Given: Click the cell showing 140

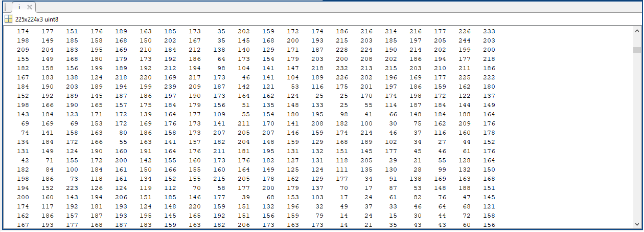Looking at the screenshot, I should pos(244,50).
